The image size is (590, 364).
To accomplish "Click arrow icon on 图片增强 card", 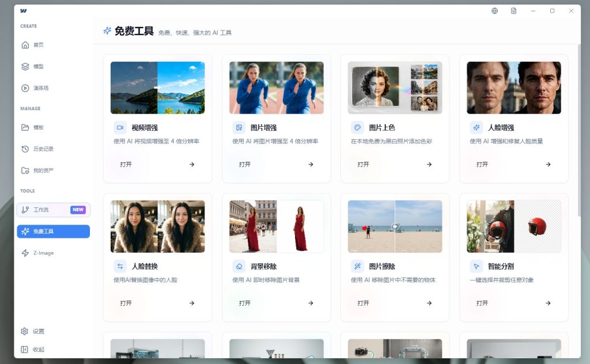I will click(311, 164).
